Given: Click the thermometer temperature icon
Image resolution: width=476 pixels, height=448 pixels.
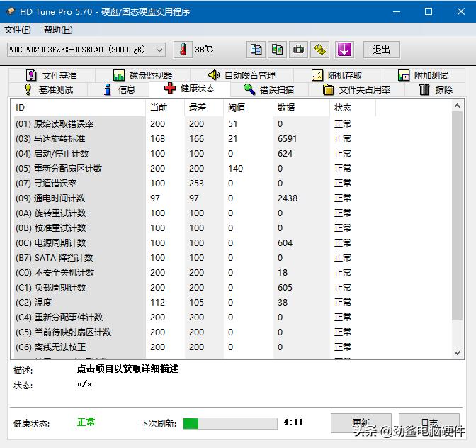Looking at the screenshot, I should [183, 50].
